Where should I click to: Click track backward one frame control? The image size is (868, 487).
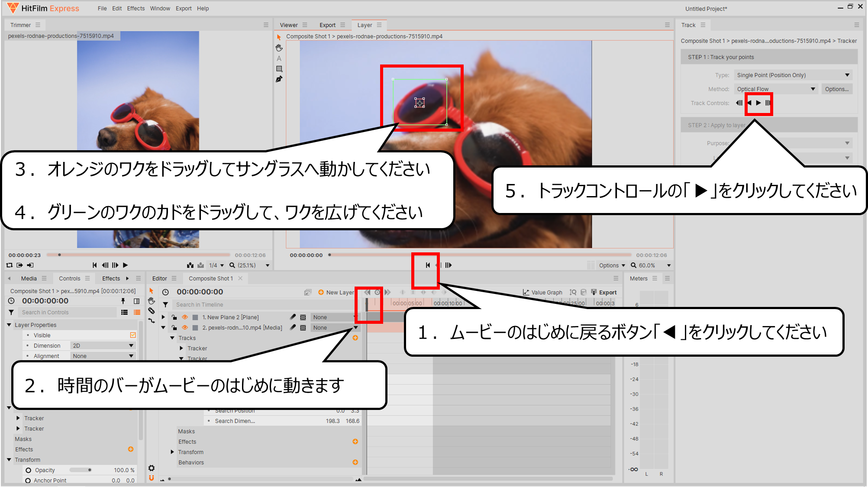(739, 103)
